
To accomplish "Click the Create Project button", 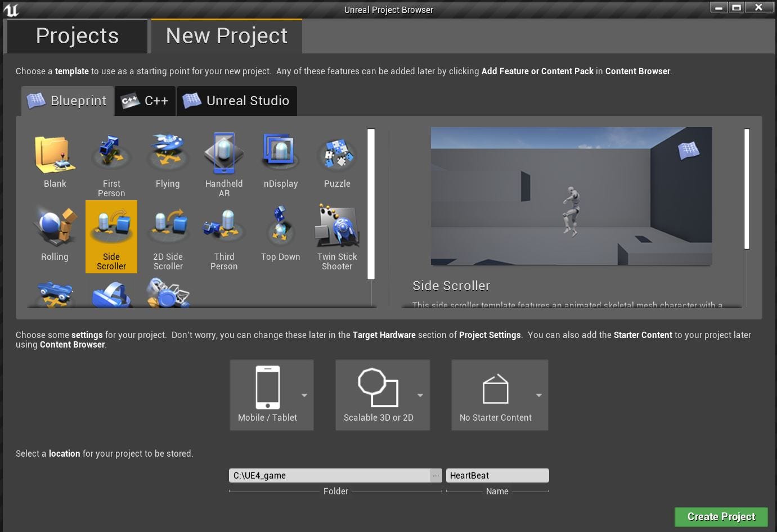I will click(x=721, y=516).
